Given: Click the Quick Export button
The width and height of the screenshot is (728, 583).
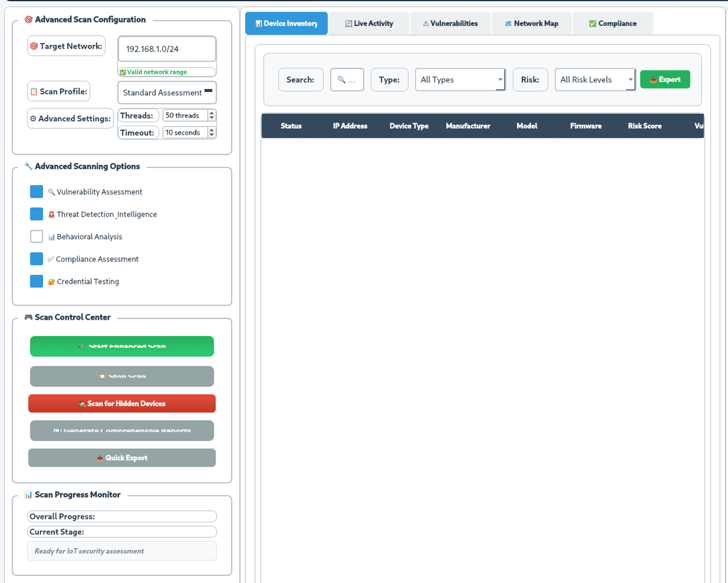Looking at the screenshot, I should click(121, 457).
